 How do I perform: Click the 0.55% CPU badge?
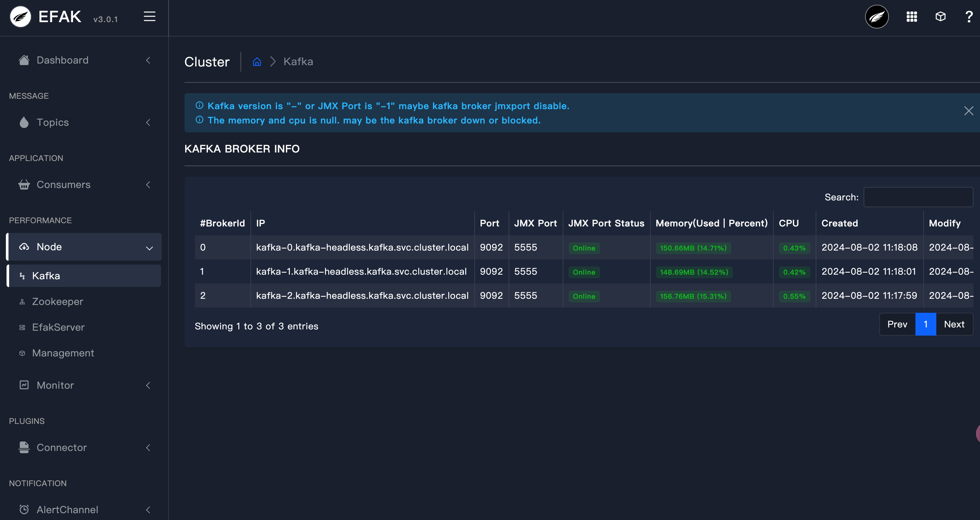pos(794,296)
